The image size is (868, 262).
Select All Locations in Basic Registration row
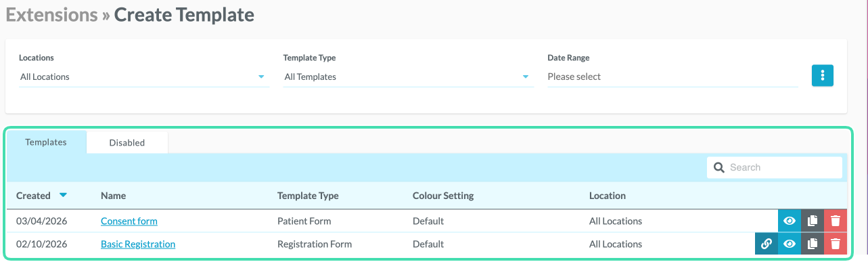point(616,244)
